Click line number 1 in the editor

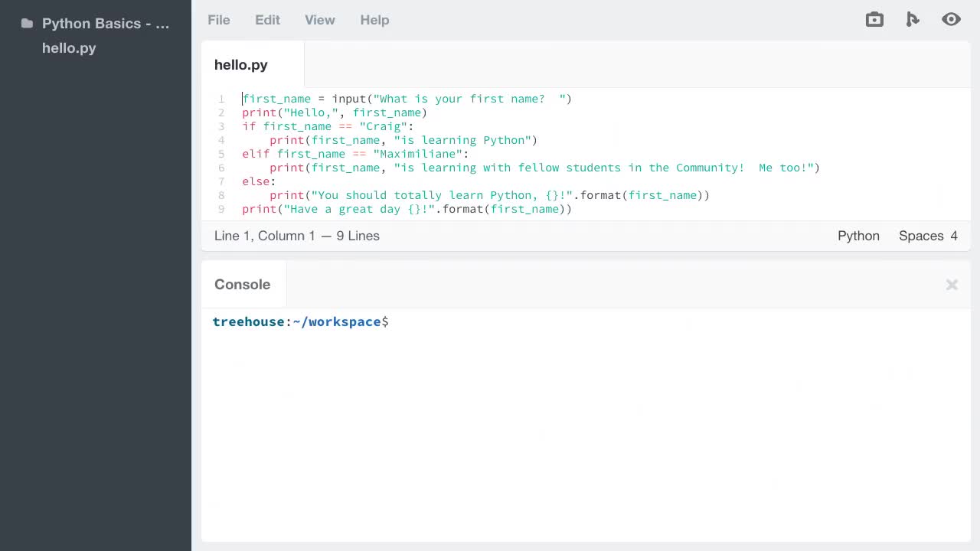[221, 99]
